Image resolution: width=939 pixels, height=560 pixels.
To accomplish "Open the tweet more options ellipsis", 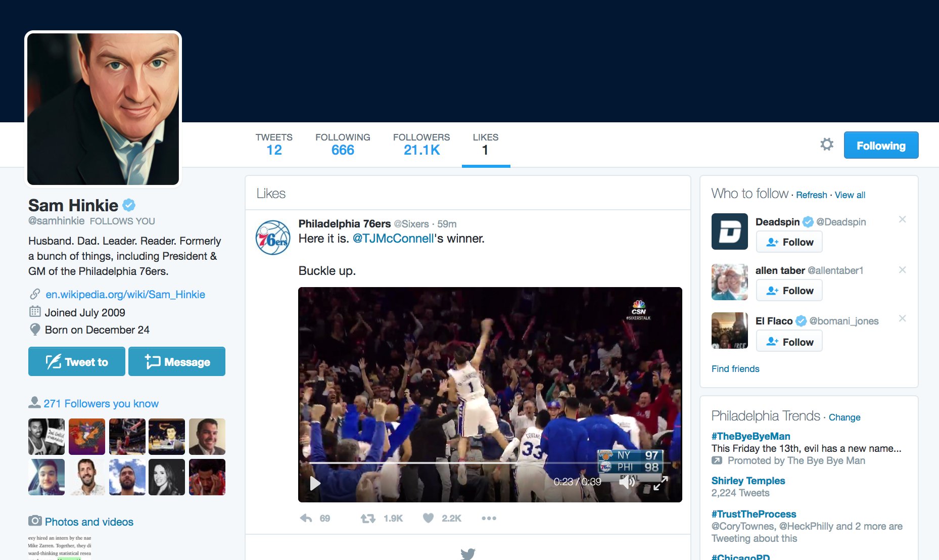I will 489,518.
